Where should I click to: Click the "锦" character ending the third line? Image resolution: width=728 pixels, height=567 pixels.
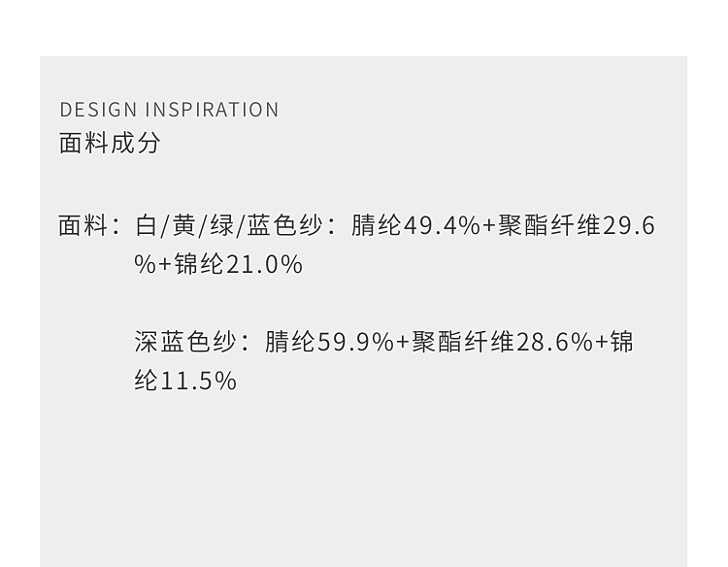tap(621, 342)
